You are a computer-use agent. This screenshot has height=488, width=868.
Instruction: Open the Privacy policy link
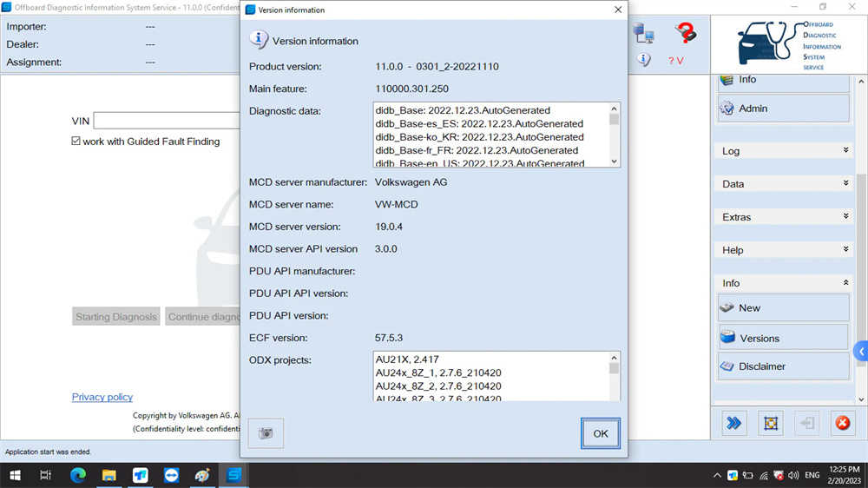click(x=102, y=397)
